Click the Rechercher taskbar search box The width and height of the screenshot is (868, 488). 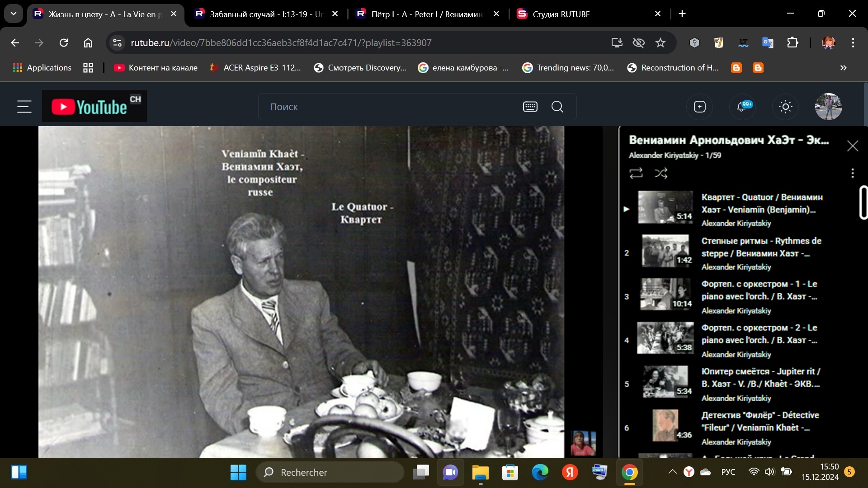point(330,472)
